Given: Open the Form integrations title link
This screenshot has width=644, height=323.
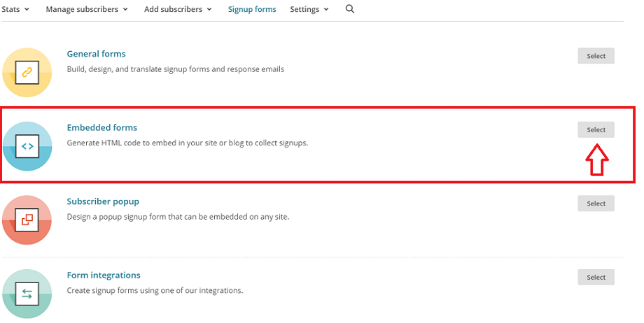Looking at the screenshot, I should pyautogui.click(x=104, y=275).
